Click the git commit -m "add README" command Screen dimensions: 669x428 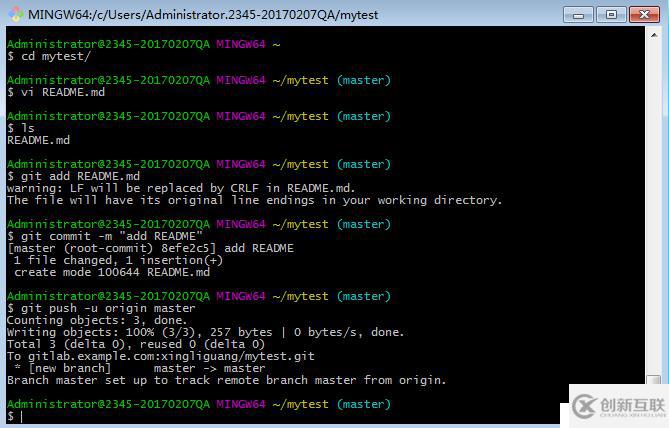point(105,236)
